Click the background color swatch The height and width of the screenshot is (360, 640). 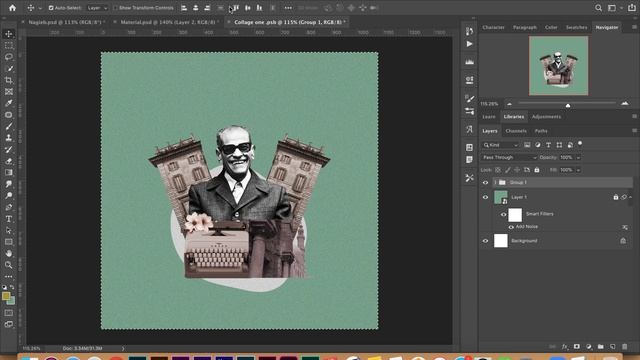pos(12,302)
